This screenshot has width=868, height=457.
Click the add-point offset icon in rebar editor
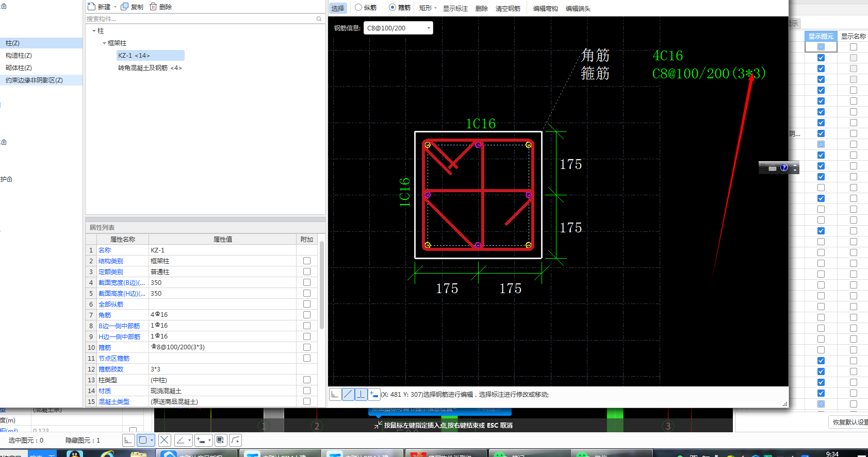tap(374, 395)
